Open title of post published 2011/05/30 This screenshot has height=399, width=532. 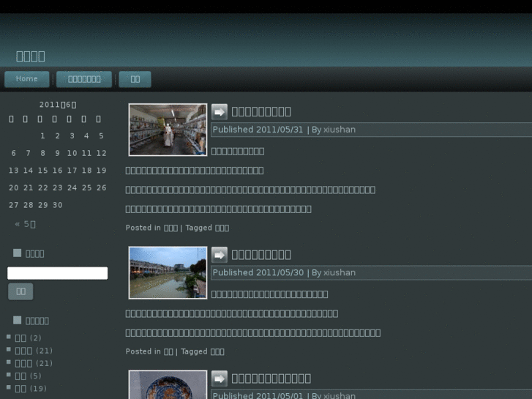click(x=261, y=255)
